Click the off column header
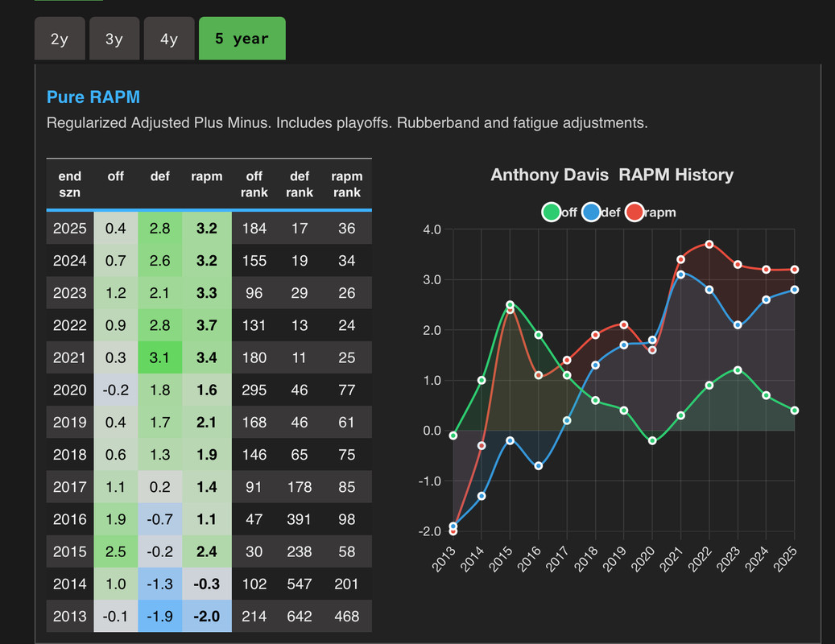 tap(116, 176)
